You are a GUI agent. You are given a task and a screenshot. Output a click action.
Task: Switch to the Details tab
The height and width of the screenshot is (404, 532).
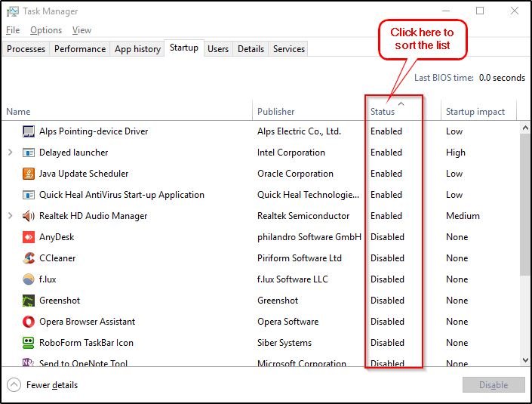(x=251, y=49)
